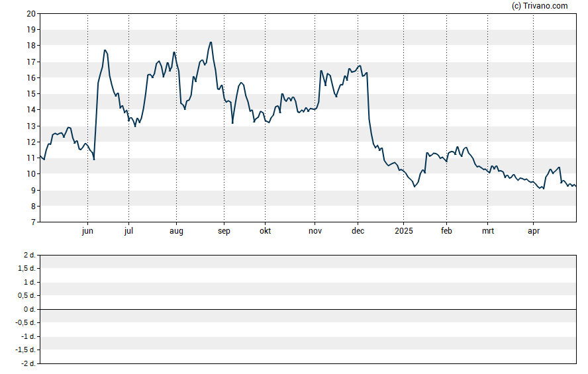Viewport: 588px width, 374px height.
Task: Click the '13' price axis label
Action: [31, 126]
